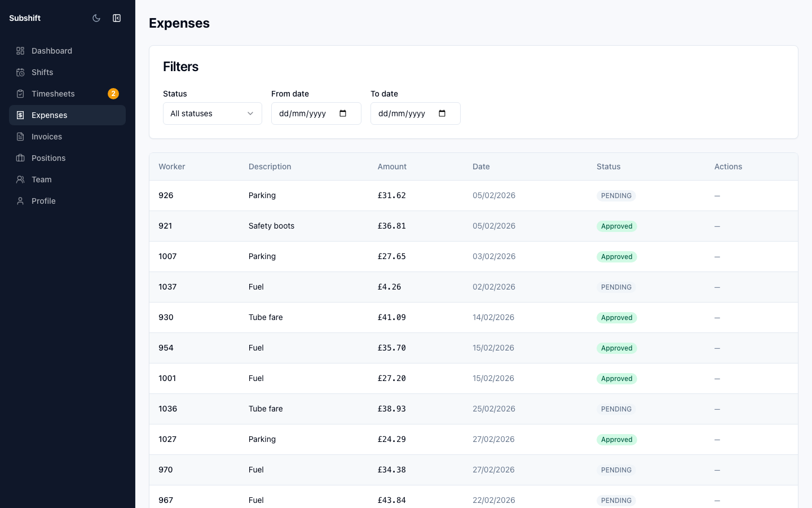812x508 pixels.
Task: Click the Timesheets clipboard icon
Action: [x=20, y=94]
